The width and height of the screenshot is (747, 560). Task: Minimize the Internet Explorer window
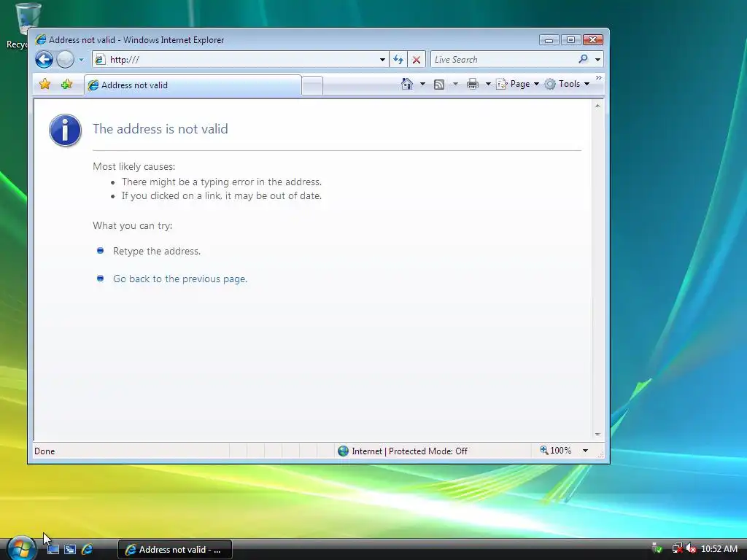point(549,40)
